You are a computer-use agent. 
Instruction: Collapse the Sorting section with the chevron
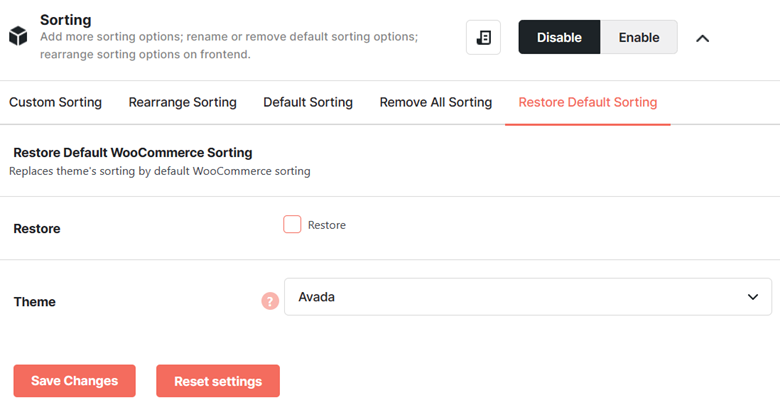[x=702, y=38]
